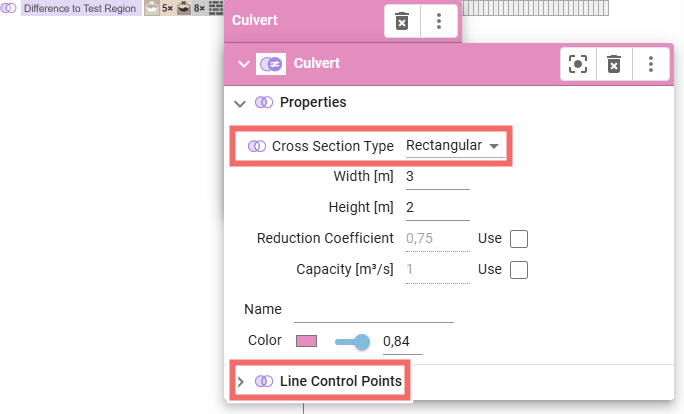
Task: Expand the Line Control Points section
Action: 240,381
